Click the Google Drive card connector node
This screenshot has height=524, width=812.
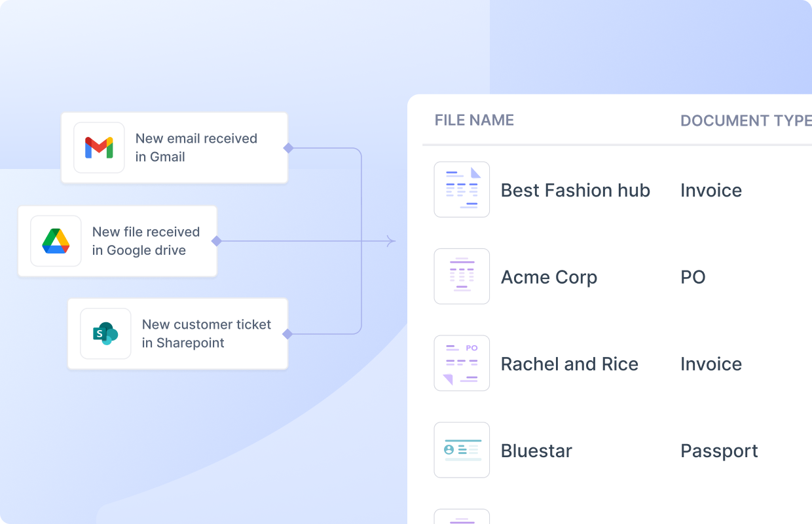tap(217, 241)
